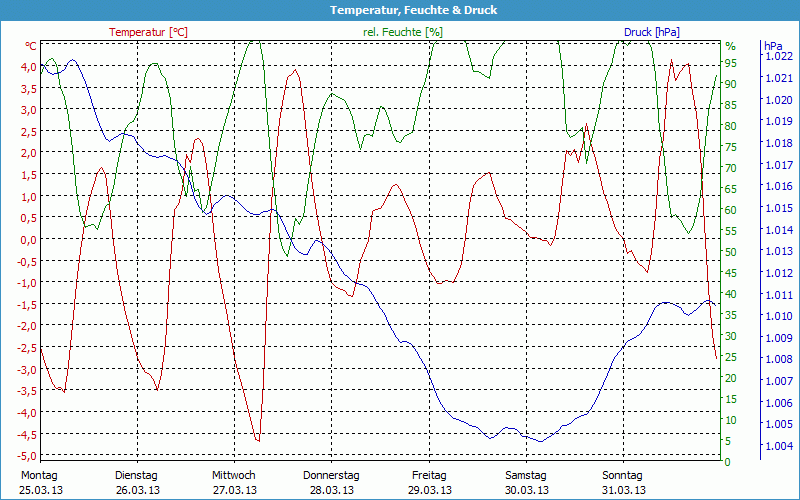Screen dimensions: 800x500
Task: Click the '0' humidity axis value
Action: pyautogui.click(x=728, y=462)
